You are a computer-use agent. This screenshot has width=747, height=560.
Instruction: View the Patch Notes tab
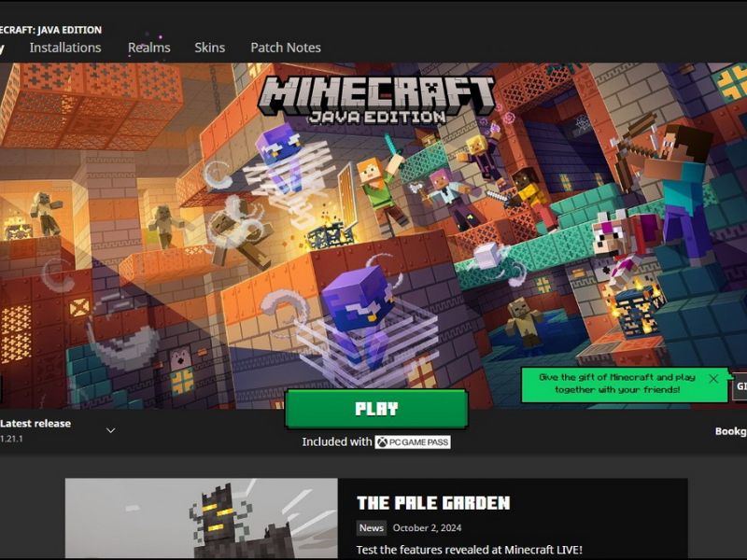click(x=286, y=48)
